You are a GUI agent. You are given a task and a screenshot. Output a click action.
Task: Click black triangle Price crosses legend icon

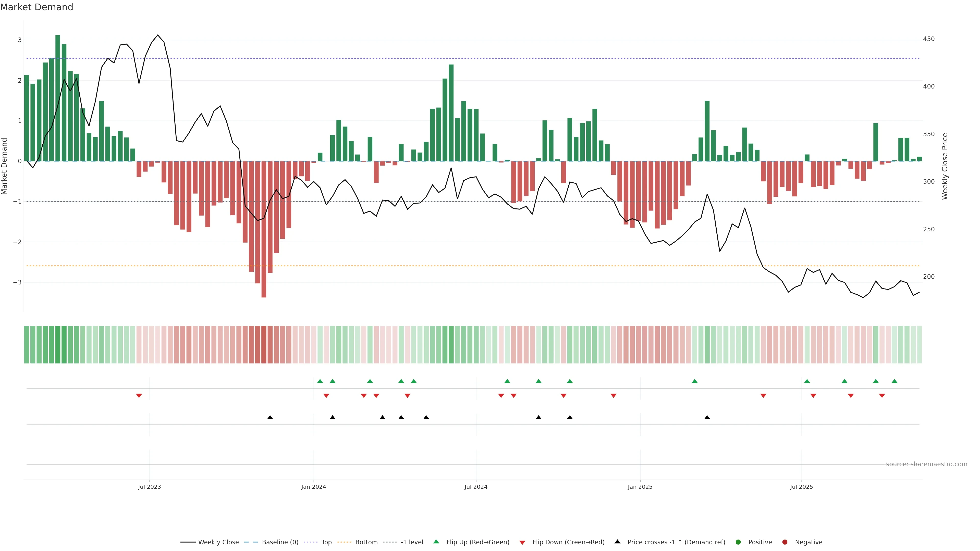(x=617, y=542)
